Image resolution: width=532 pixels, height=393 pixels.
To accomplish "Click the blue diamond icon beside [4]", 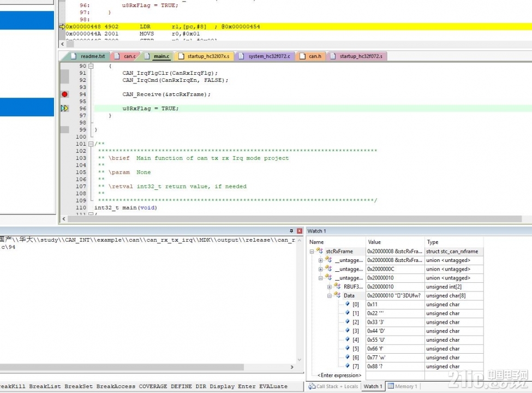I will [348, 340].
